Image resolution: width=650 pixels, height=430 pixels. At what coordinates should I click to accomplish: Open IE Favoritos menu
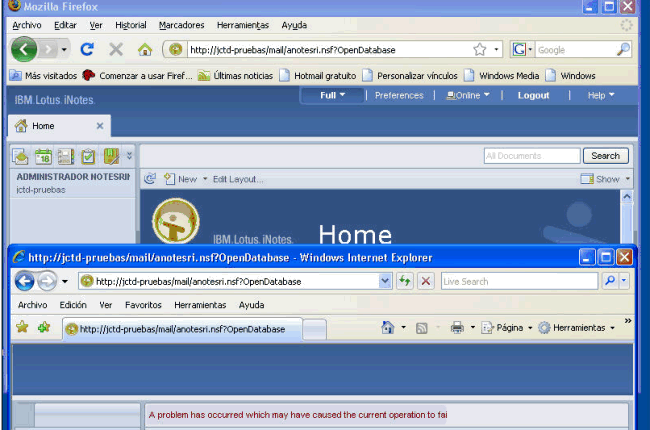pyautogui.click(x=143, y=305)
